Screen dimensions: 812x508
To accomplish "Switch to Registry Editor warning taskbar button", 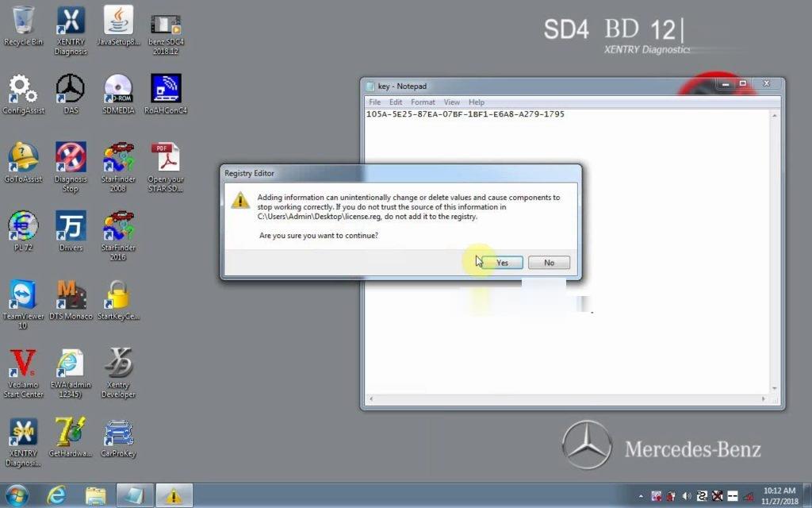I will tap(174, 495).
